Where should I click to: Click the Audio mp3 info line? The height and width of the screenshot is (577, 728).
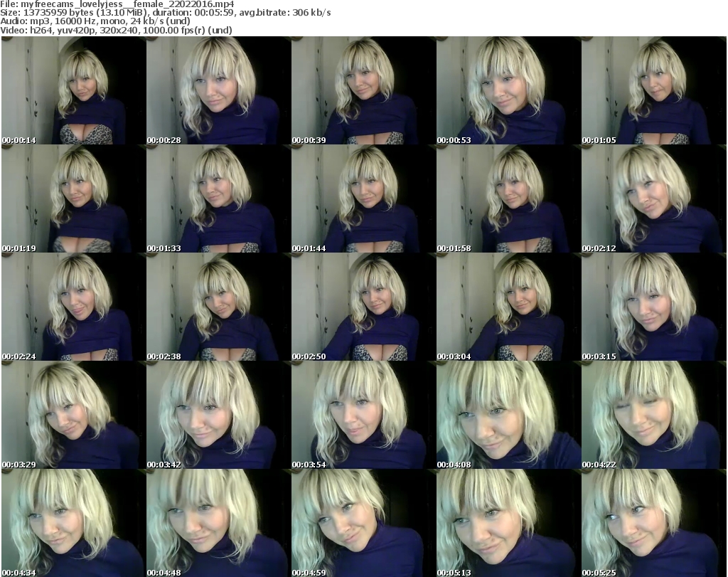pos(95,21)
